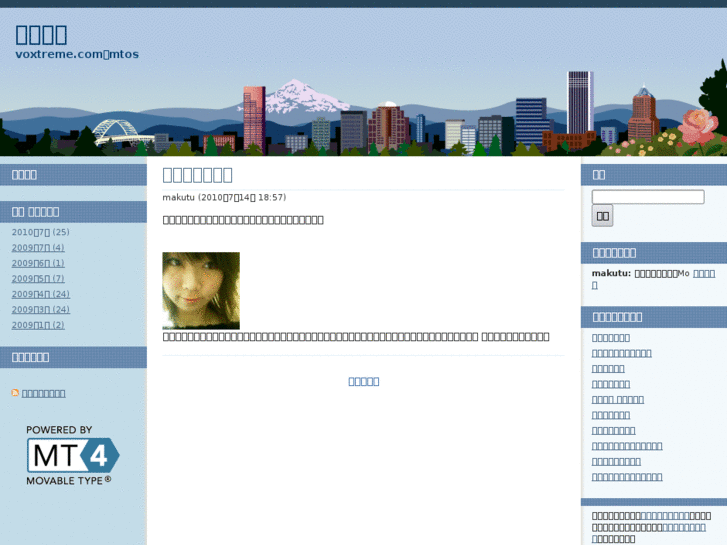Open the 2009 January archive with 2 posts
The height and width of the screenshot is (545, 727).
38,325
